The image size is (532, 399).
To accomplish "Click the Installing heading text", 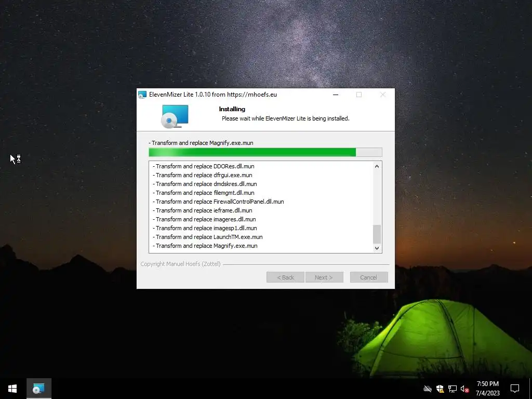I will (x=232, y=109).
